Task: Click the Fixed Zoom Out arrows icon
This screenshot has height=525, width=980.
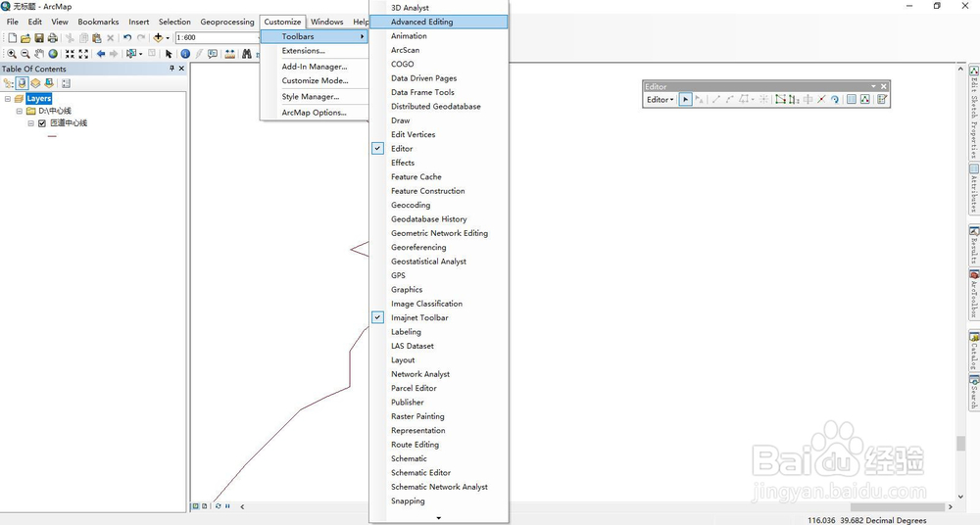Action: [x=83, y=54]
